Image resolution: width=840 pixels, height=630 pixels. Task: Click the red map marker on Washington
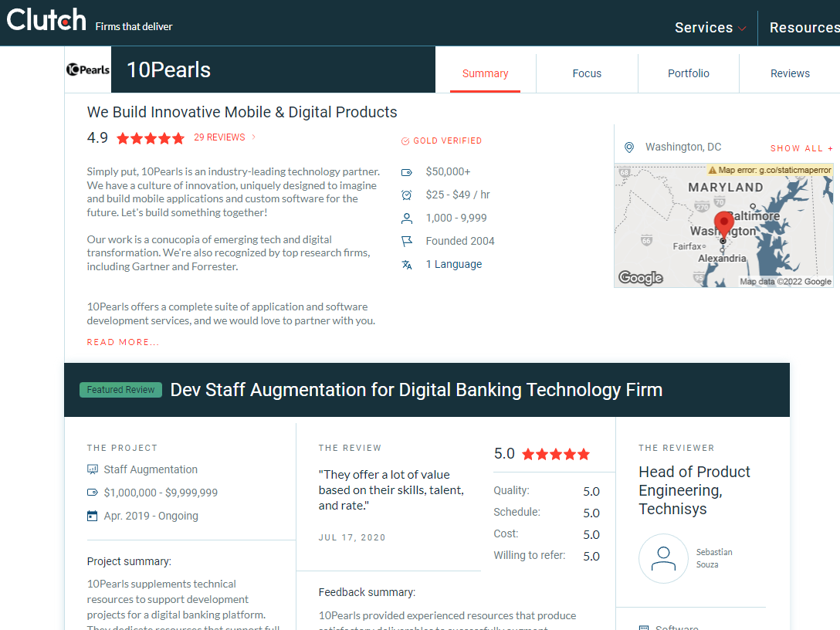coord(723,224)
